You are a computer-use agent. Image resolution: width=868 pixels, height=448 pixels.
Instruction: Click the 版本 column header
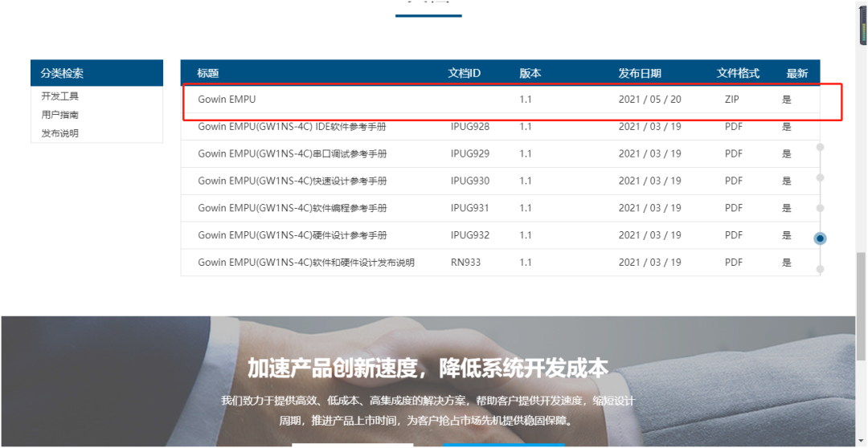tap(530, 73)
